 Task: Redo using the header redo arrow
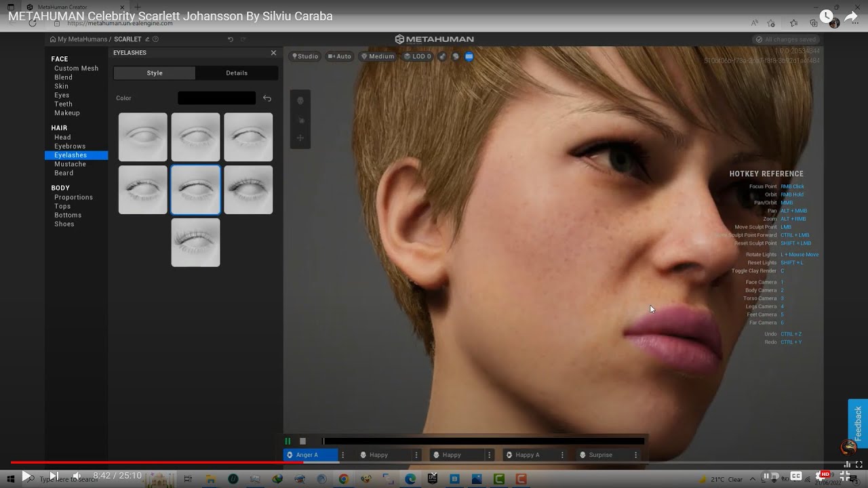[243, 39]
